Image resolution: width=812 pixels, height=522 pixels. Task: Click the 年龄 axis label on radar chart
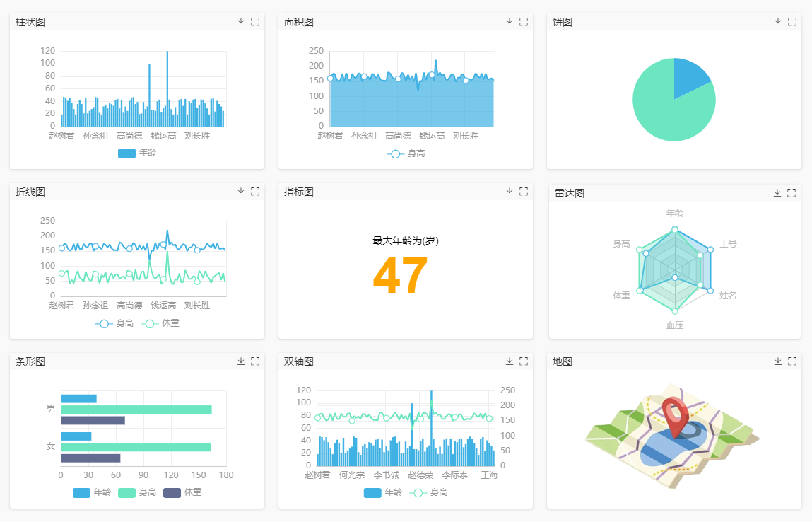point(675,213)
